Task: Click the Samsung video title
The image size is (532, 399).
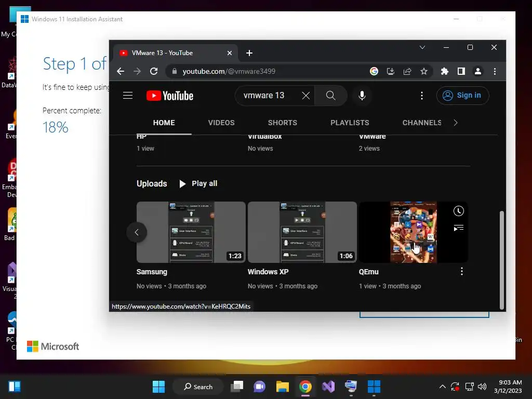Action: coord(152,272)
